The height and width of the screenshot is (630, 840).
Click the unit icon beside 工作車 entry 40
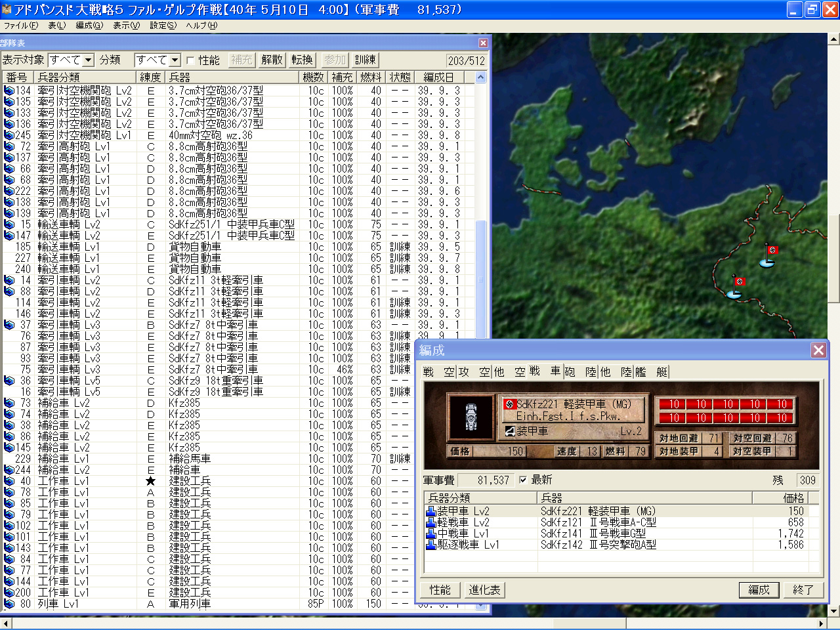[x=9, y=480]
